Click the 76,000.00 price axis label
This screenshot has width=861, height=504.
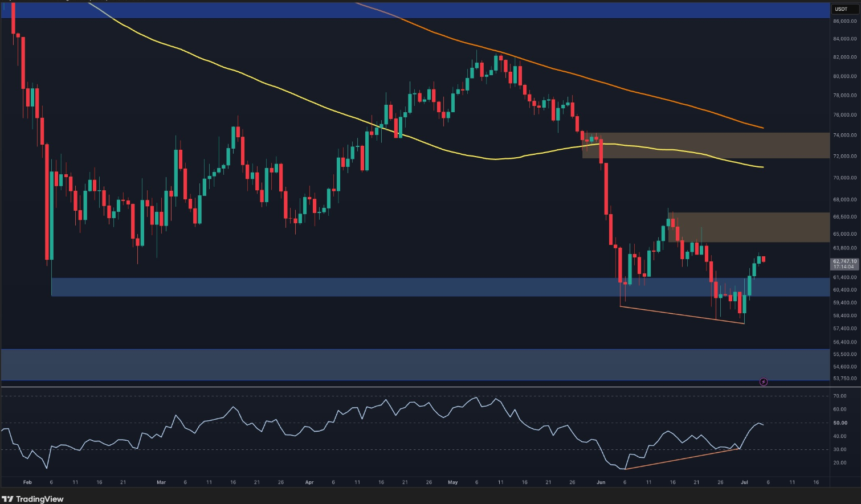(844, 115)
